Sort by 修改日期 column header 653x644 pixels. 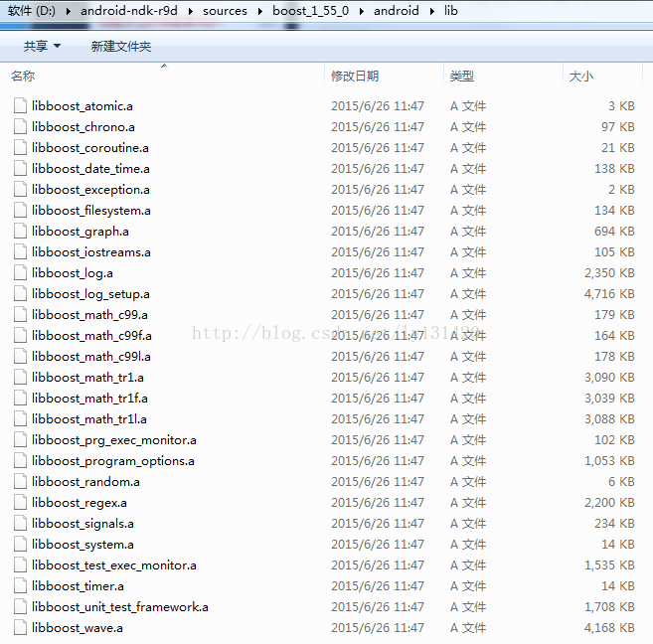(x=355, y=76)
